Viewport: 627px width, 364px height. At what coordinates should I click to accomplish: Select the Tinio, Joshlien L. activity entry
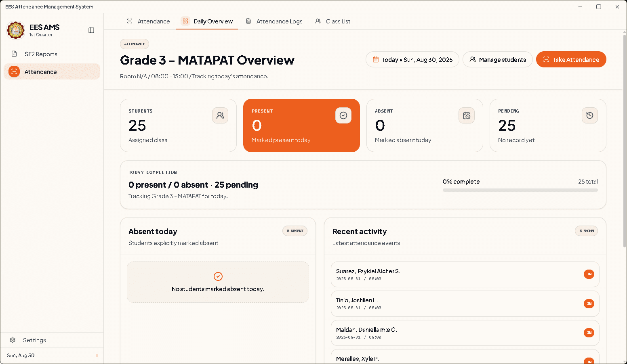coord(465,304)
